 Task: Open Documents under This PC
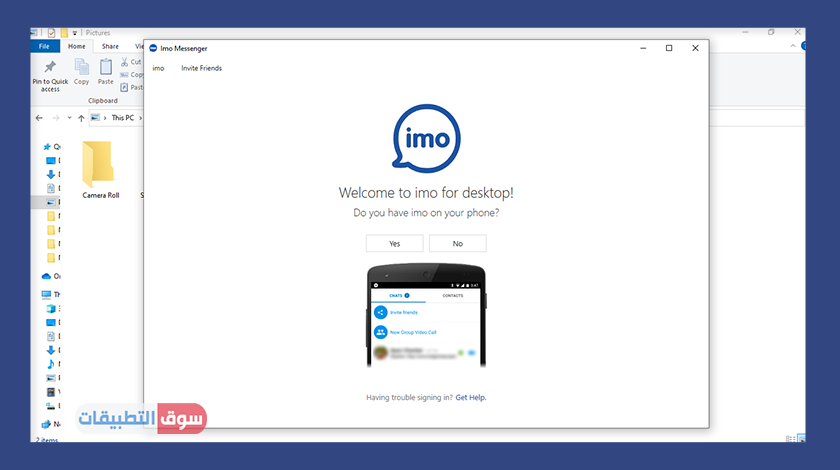[x=51, y=336]
